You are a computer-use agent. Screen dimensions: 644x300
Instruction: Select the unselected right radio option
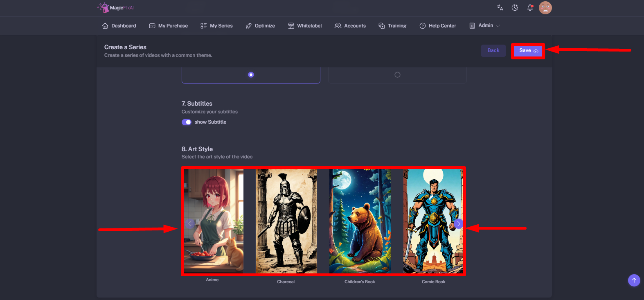(x=397, y=75)
